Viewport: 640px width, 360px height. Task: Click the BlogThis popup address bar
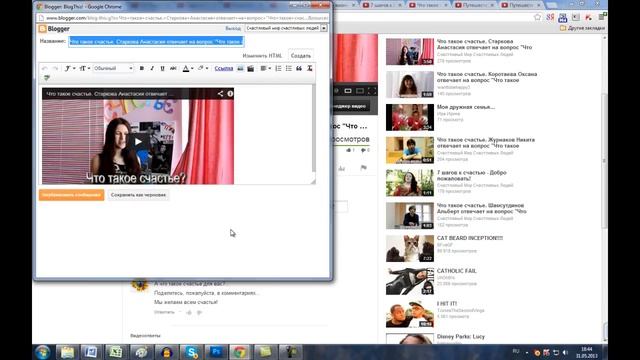(184, 18)
